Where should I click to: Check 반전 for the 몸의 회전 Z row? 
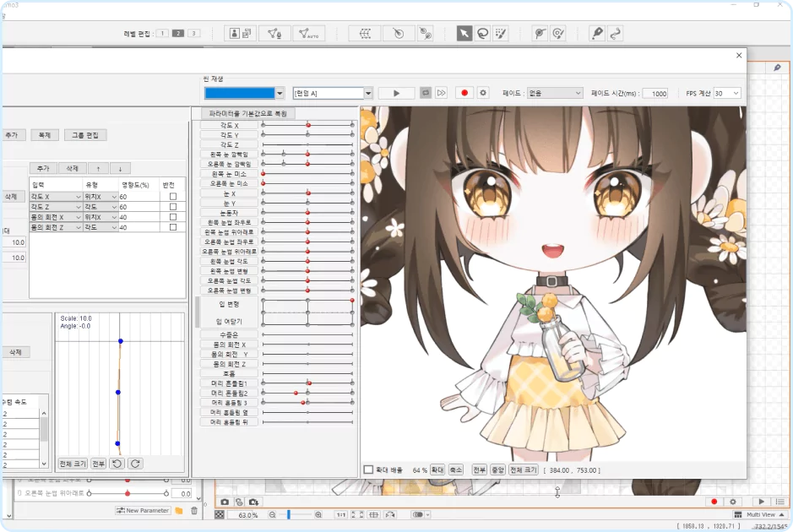[x=173, y=227]
